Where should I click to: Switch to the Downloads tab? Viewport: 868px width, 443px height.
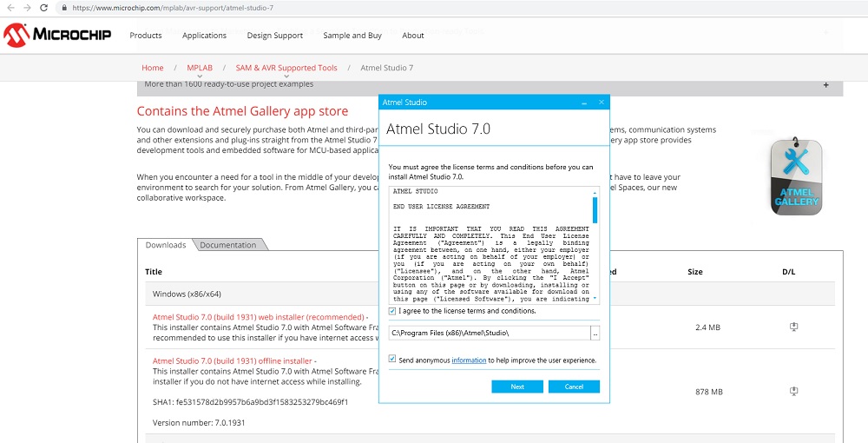pyautogui.click(x=166, y=245)
